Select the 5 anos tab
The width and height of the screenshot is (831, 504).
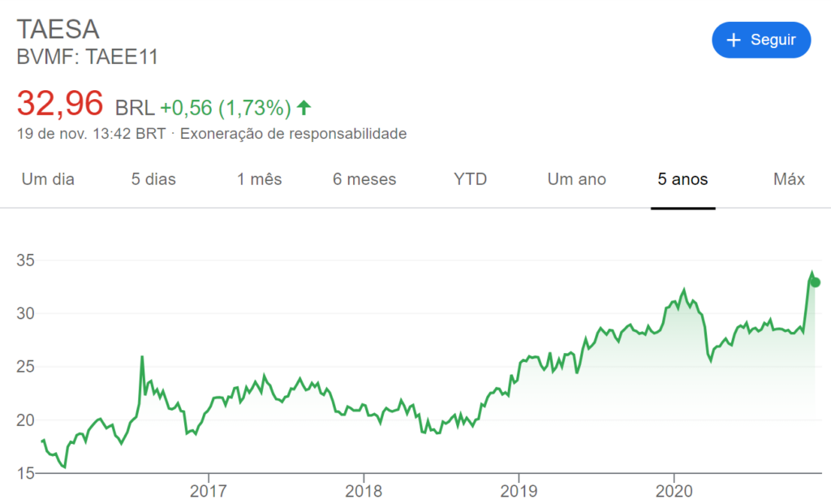point(682,179)
